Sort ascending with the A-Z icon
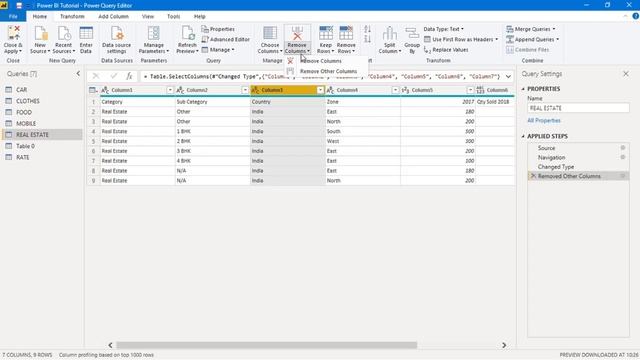The height and width of the screenshot is (360, 640). tap(367, 29)
